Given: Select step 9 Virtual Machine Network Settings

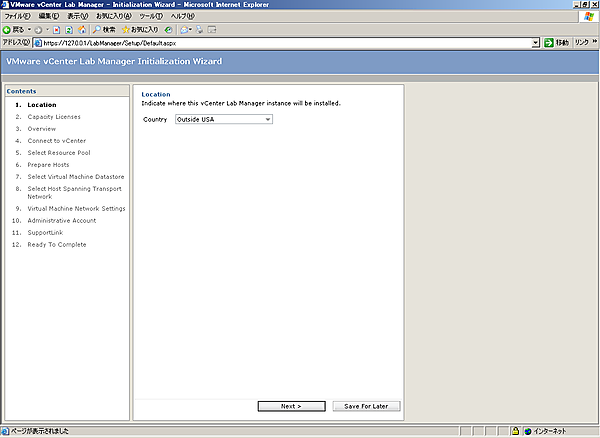Looking at the screenshot, I should tap(76, 208).
